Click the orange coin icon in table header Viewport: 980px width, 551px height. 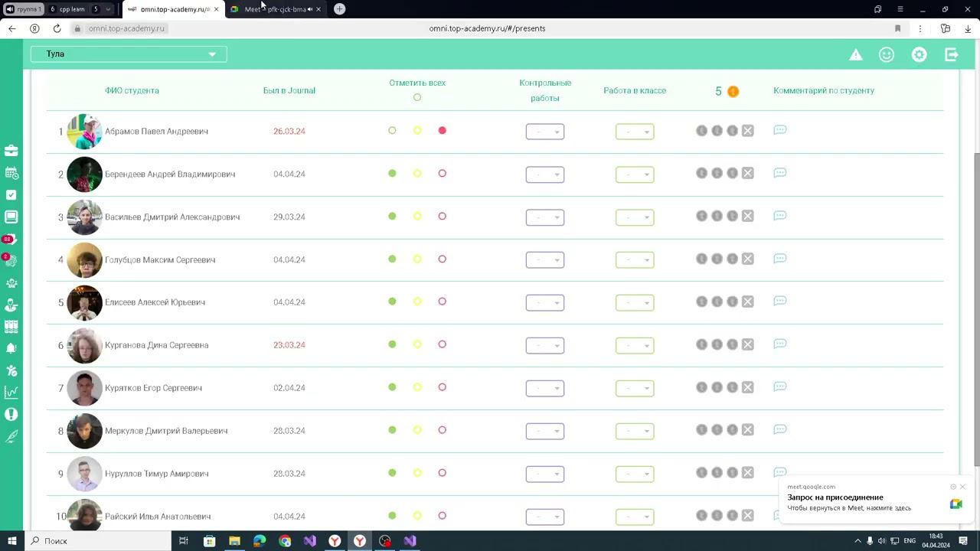[x=733, y=91]
